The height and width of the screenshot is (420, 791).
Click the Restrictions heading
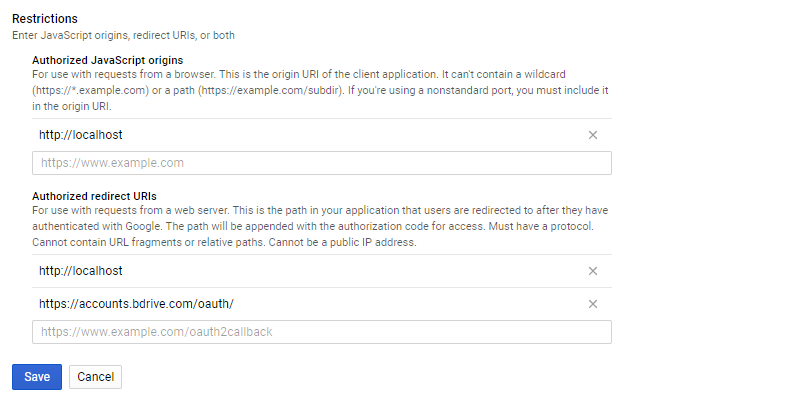(45, 19)
